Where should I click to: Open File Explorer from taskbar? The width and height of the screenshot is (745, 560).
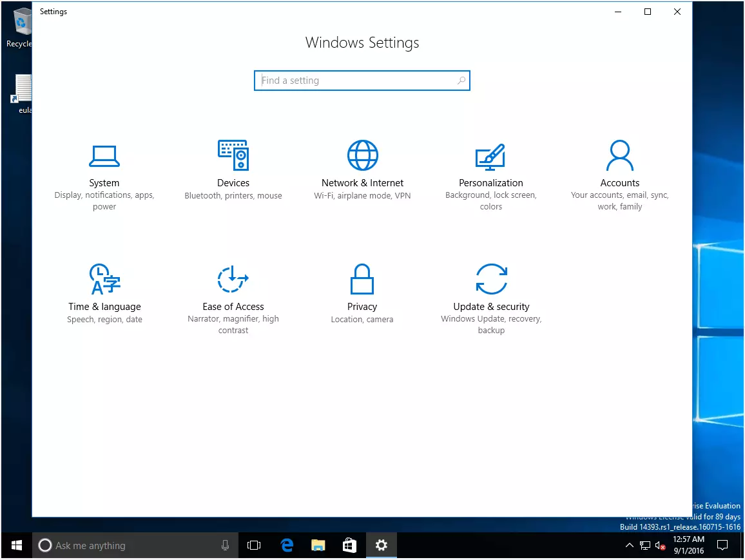(x=318, y=545)
